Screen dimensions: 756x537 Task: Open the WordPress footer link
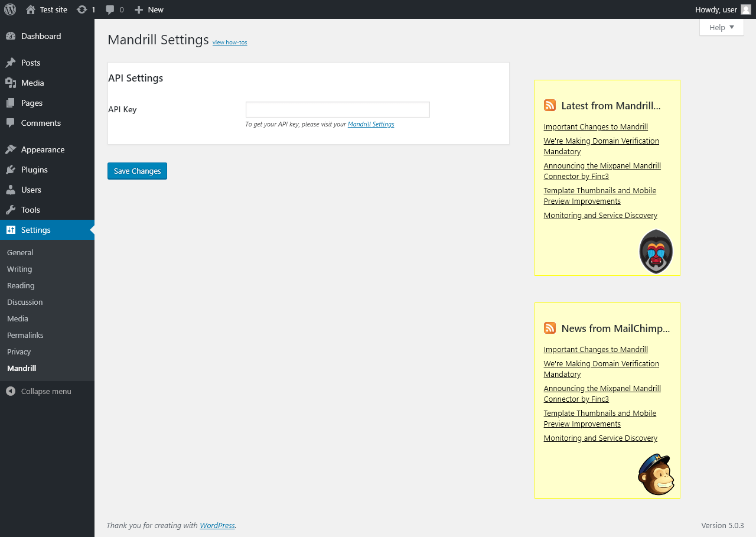(217, 525)
